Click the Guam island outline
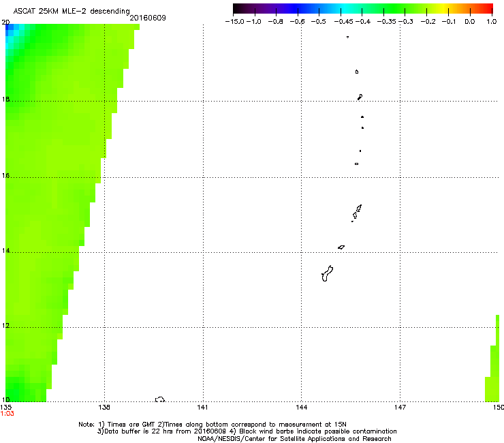Image resolution: width=504 pixels, height=443 pixels. pos(327,273)
